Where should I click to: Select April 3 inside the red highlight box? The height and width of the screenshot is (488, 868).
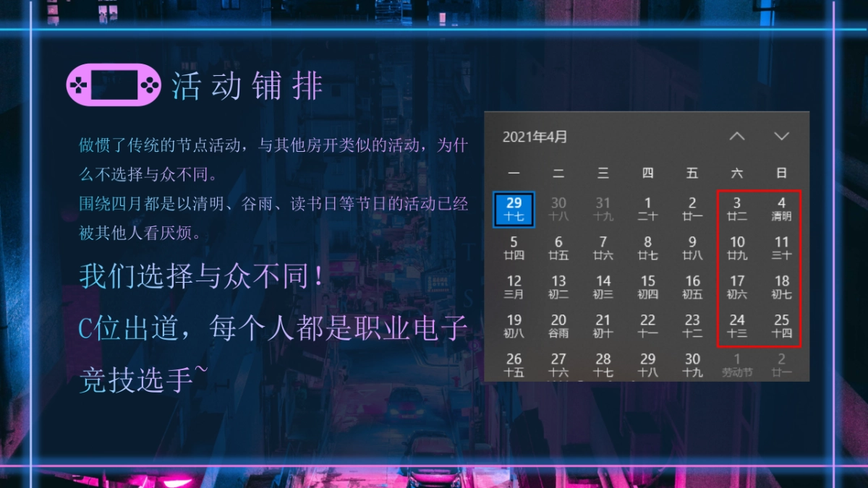click(737, 208)
